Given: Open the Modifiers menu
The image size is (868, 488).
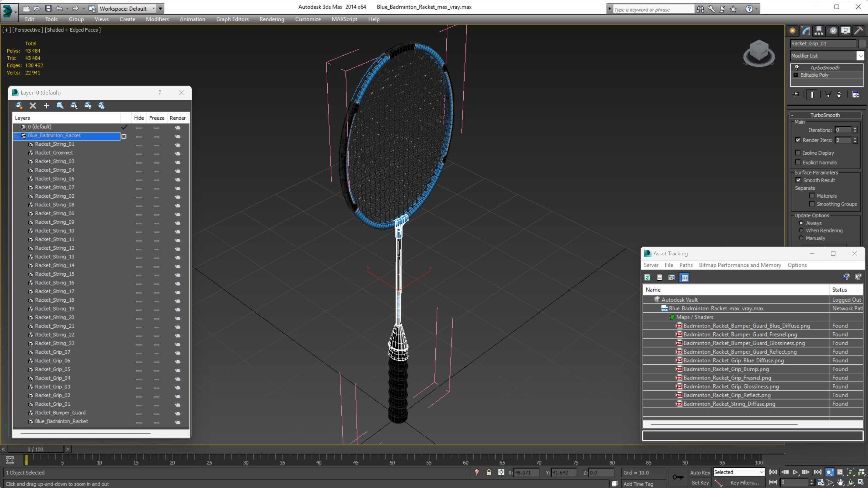Looking at the screenshot, I should (x=157, y=19).
